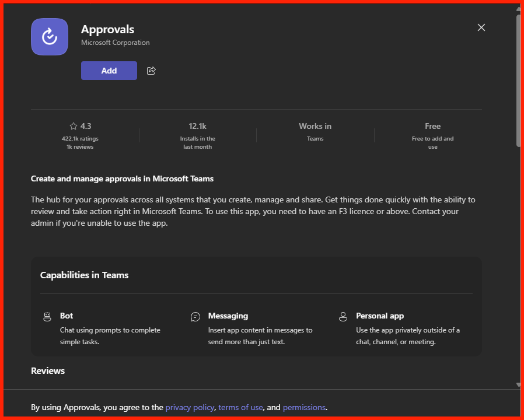The width and height of the screenshot is (524, 420).
Task: Click the 12.1k installs statistic
Action: click(197, 126)
